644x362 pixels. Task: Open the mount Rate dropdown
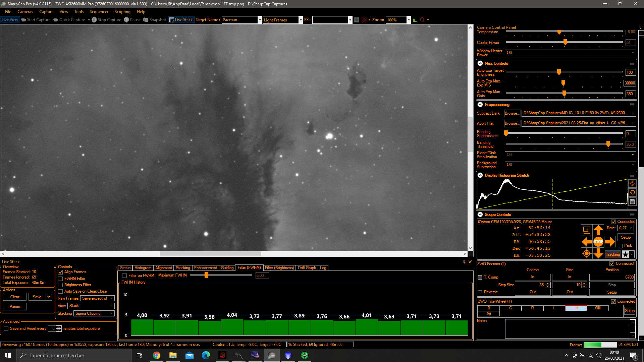click(626, 228)
